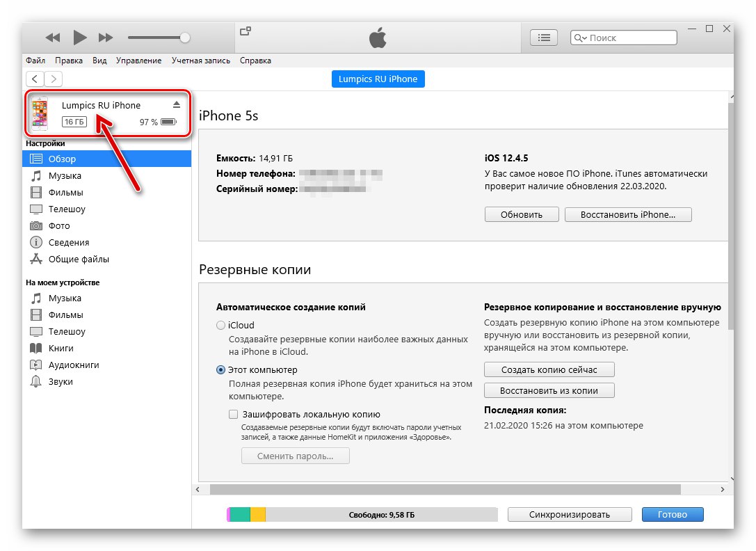Image resolution: width=756 pixels, height=551 pixels.
Task: Open the Общие файлы section
Action: click(77, 259)
